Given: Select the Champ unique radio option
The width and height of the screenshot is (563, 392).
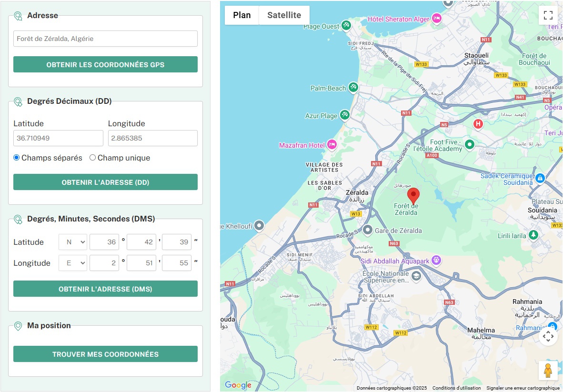Looking at the screenshot, I should click(x=92, y=158).
